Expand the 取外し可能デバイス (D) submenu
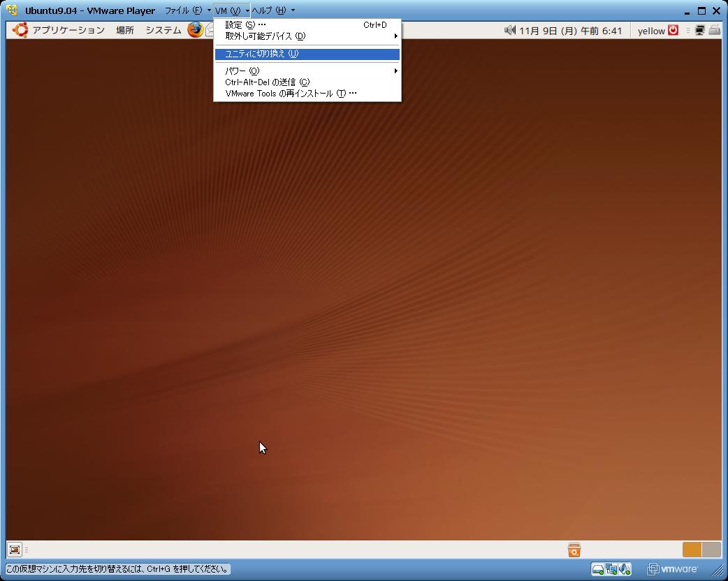 click(x=307, y=36)
